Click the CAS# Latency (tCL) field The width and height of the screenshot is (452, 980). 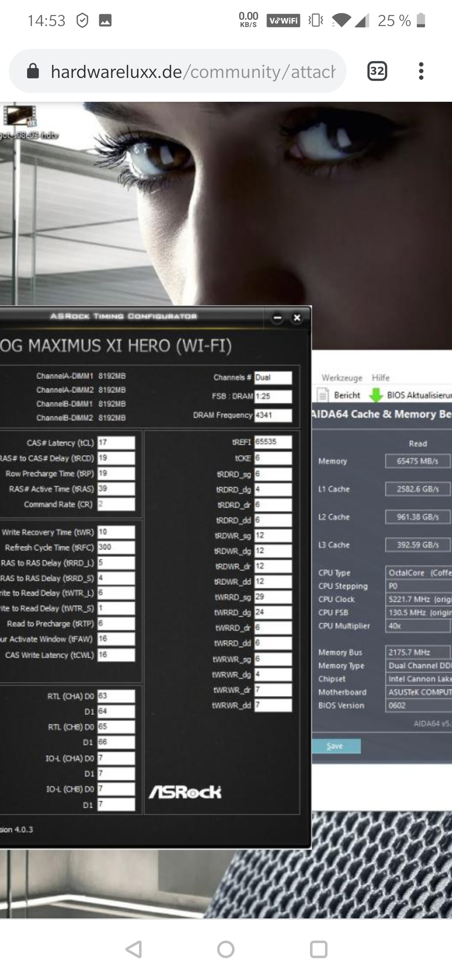[116, 443]
